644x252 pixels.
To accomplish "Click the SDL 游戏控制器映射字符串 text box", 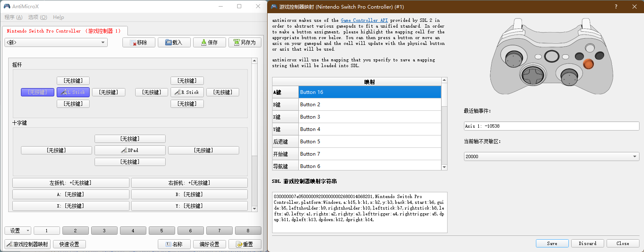I will [x=360, y=212].
